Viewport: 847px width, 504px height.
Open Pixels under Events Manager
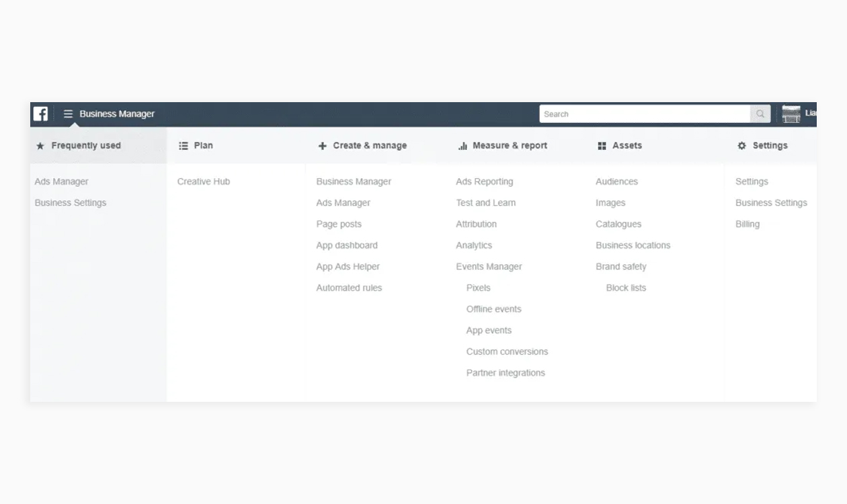coord(478,288)
